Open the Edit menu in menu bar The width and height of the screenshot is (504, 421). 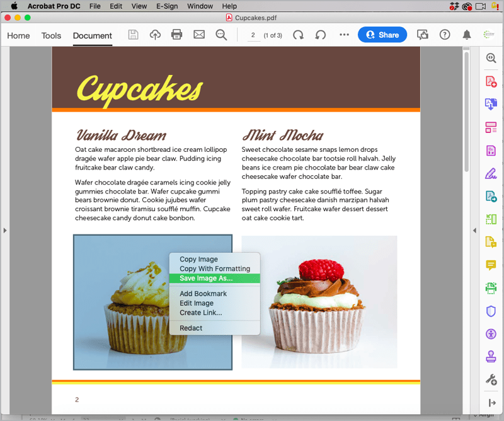(116, 6)
